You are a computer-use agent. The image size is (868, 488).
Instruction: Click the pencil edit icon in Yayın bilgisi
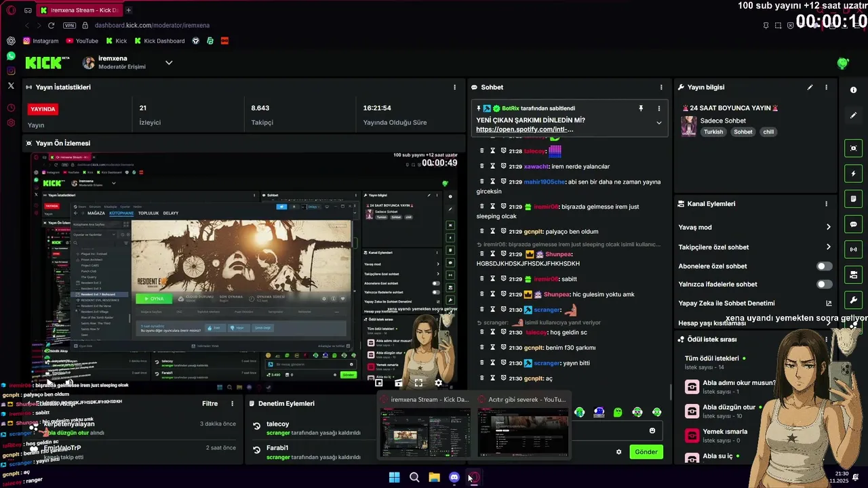(810, 87)
